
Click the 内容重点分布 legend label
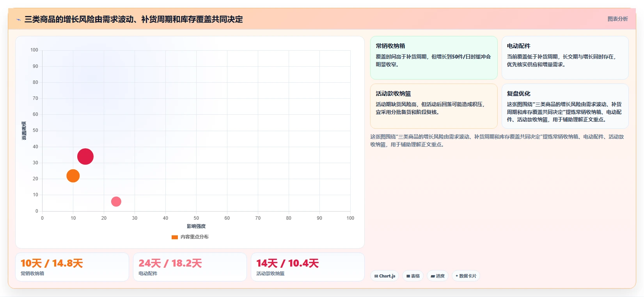(194, 237)
